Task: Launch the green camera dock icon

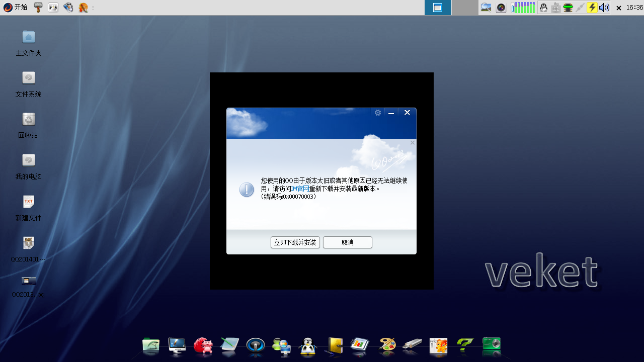Action: pyautogui.click(x=491, y=345)
